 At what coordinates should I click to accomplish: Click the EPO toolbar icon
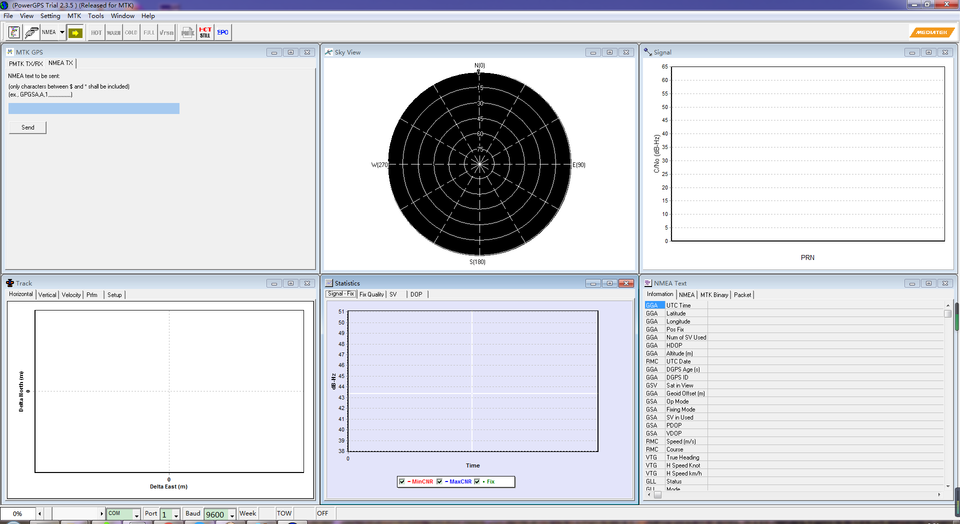click(x=223, y=32)
